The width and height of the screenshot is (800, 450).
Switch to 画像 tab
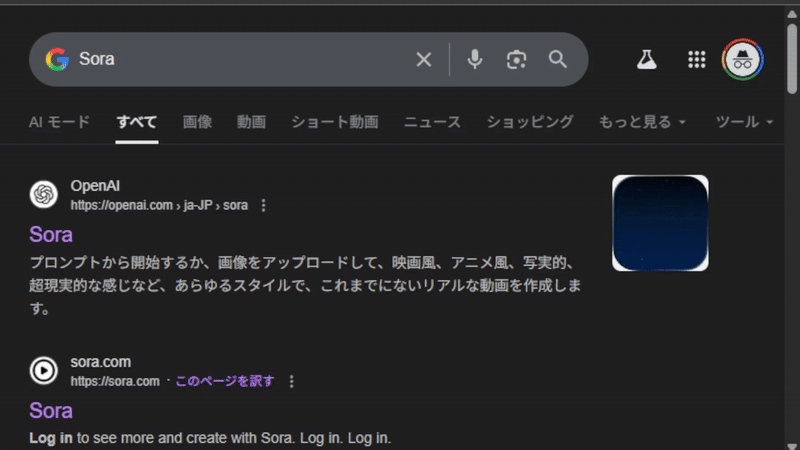coord(197,122)
